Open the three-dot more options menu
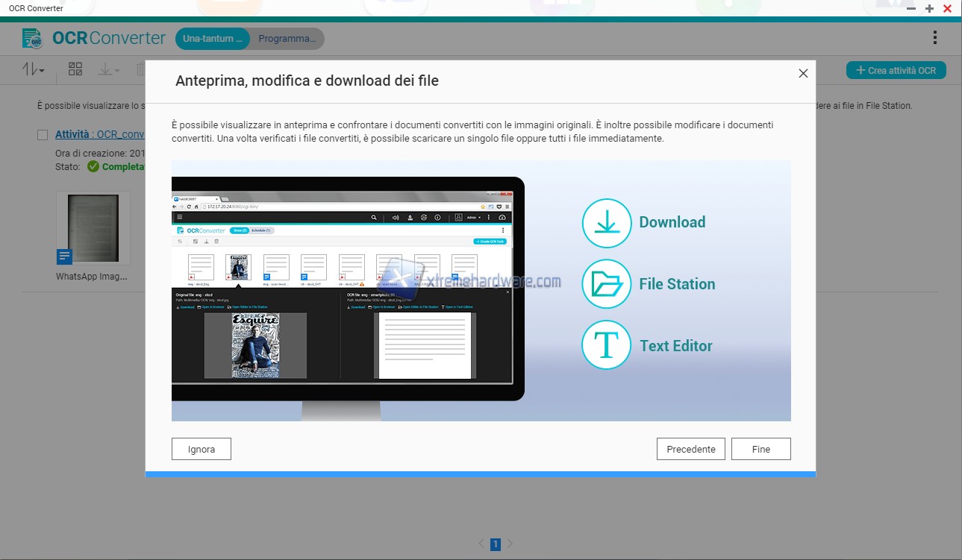 pos(935,38)
